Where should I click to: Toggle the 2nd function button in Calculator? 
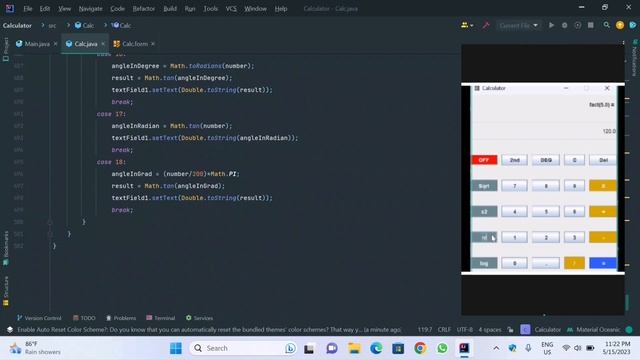[514, 160]
